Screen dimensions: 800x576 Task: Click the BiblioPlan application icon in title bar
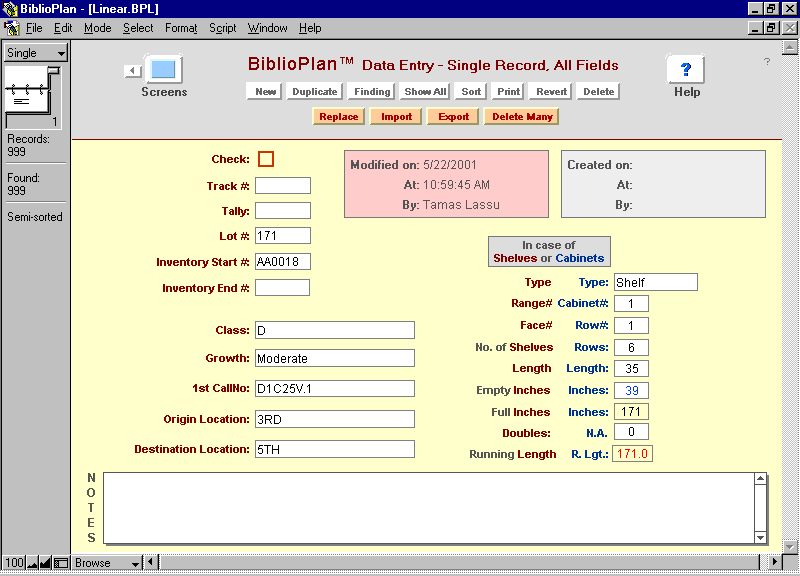(x=9, y=9)
